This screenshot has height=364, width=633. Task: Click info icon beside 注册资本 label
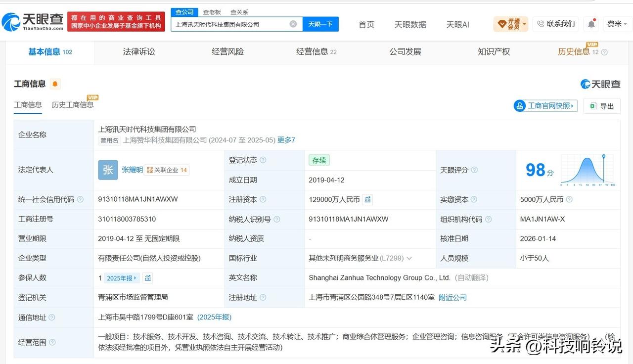pyautogui.click(x=263, y=199)
